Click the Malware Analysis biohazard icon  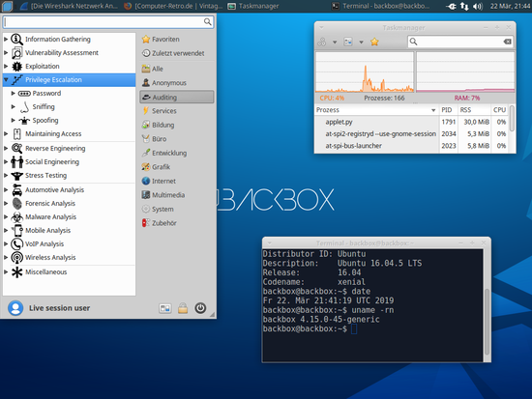click(x=16, y=217)
